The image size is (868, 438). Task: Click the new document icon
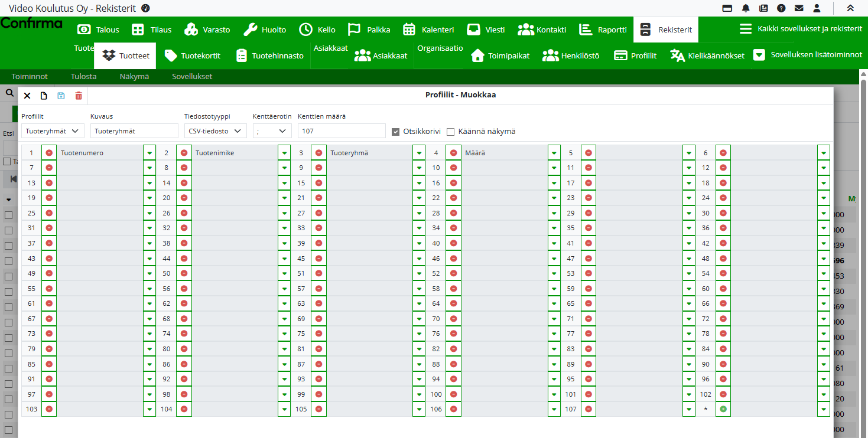44,96
